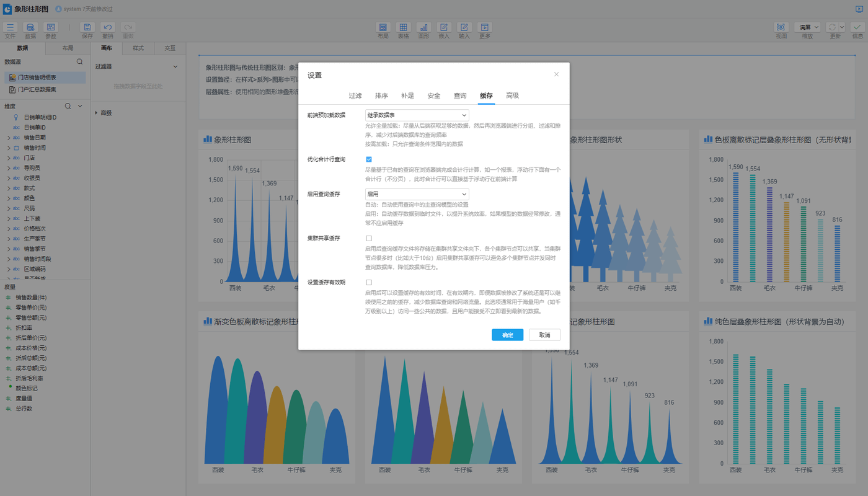Close the 设置 dialog with the X

556,74
